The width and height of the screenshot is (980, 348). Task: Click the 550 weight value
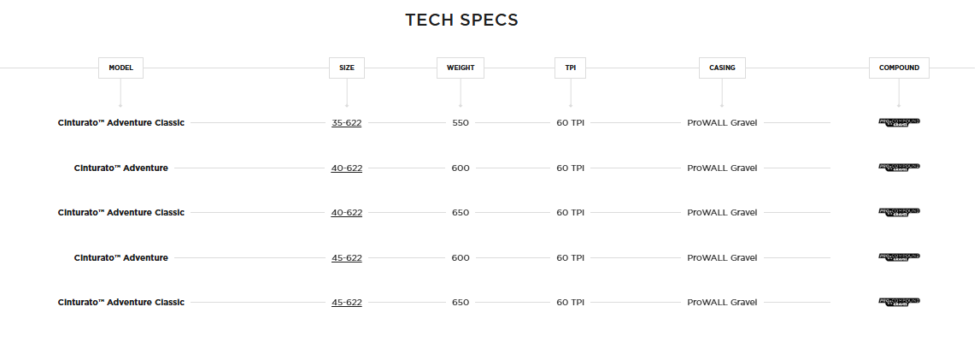461,123
